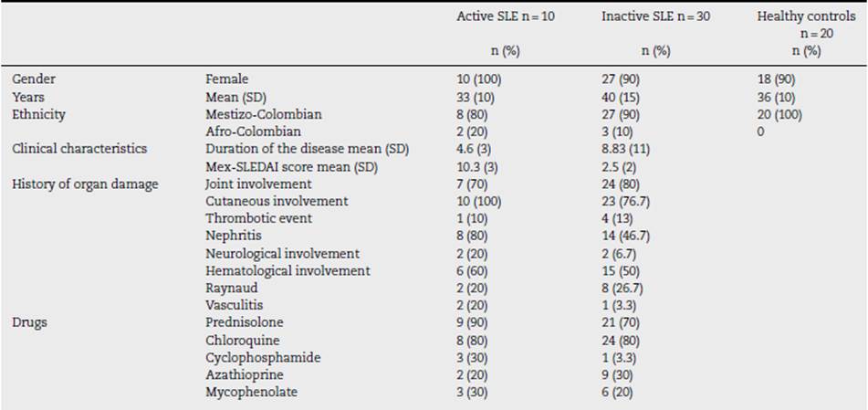Click the Clinical characteristics row label
Screen dimensions: 868x410
[79, 149]
